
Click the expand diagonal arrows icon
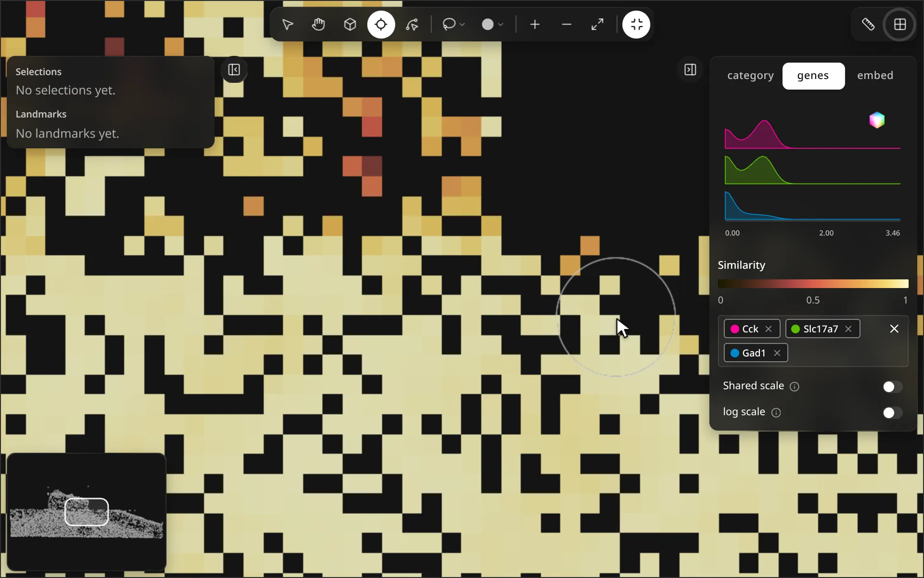click(x=598, y=25)
